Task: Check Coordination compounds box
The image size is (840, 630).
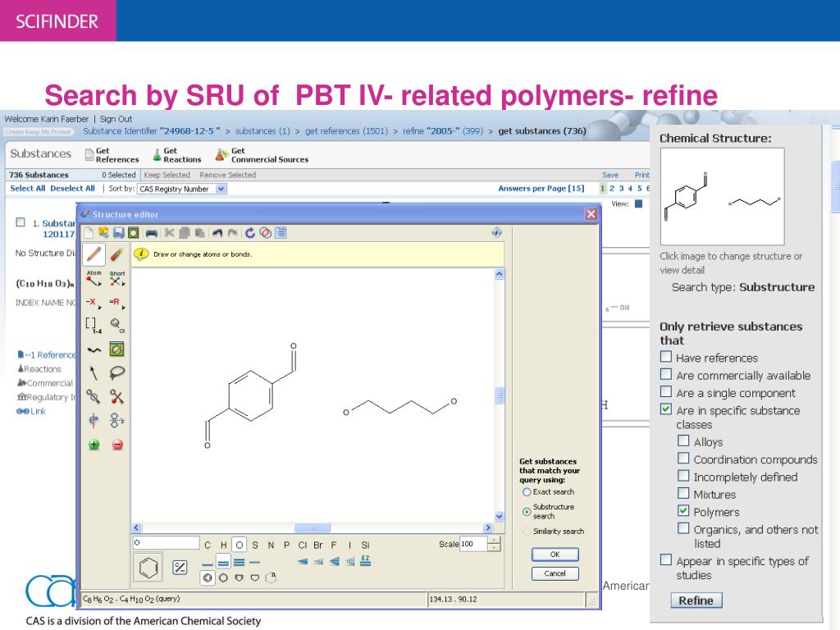Action: pyautogui.click(x=683, y=459)
